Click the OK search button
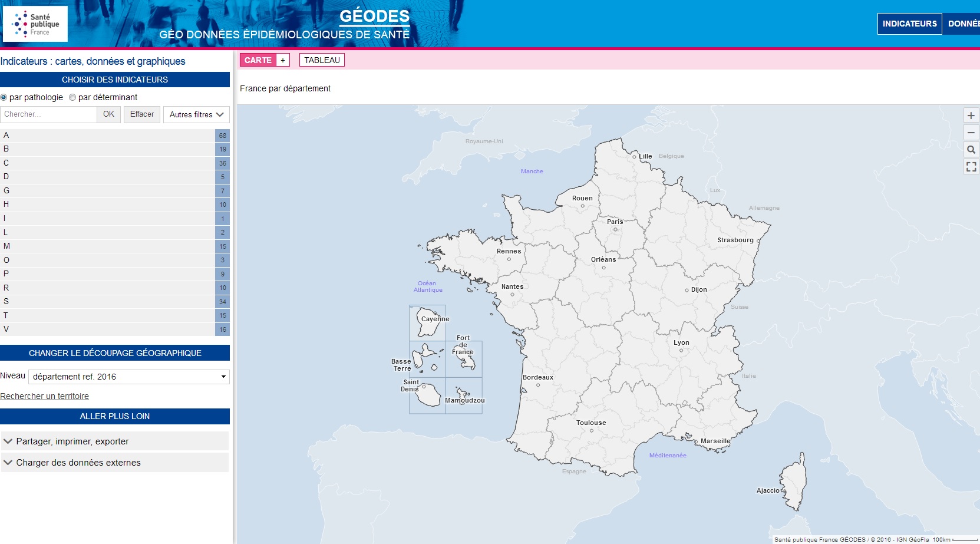 [109, 114]
